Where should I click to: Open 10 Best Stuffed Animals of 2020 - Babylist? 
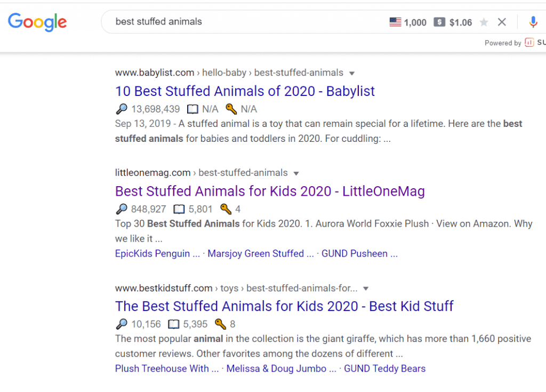tap(245, 91)
